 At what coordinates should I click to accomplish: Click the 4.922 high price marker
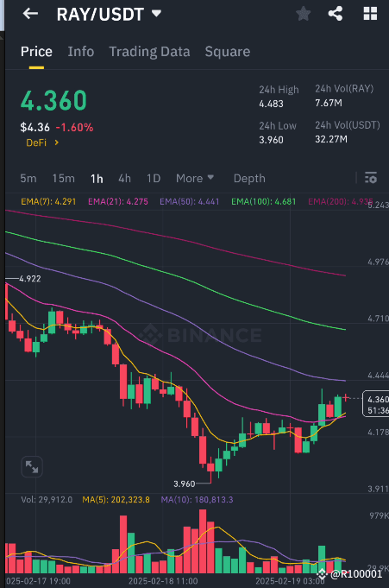coord(29,279)
